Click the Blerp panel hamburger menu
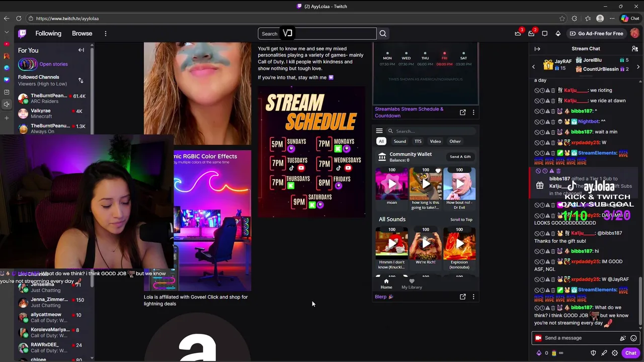The image size is (644, 362). pos(379,131)
